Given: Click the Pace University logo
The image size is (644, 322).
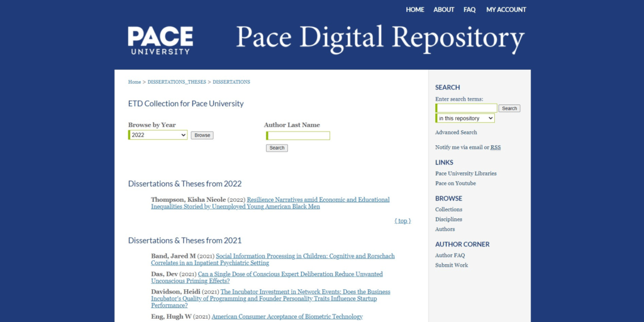Looking at the screenshot, I should pyautogui.click(x=160, y=41).
